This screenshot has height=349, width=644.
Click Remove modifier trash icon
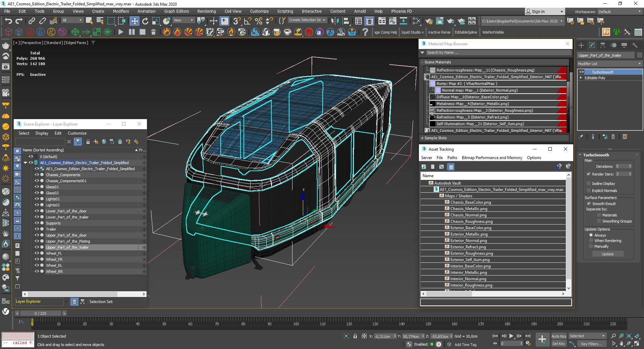pos(613,137)
